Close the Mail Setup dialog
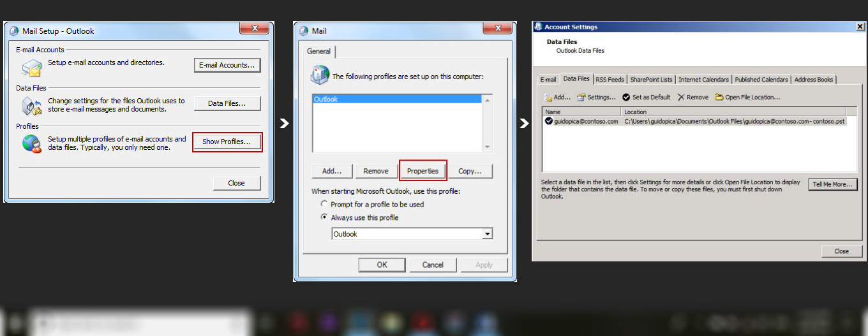Viewport: 868px width, 336px height. 237,183
